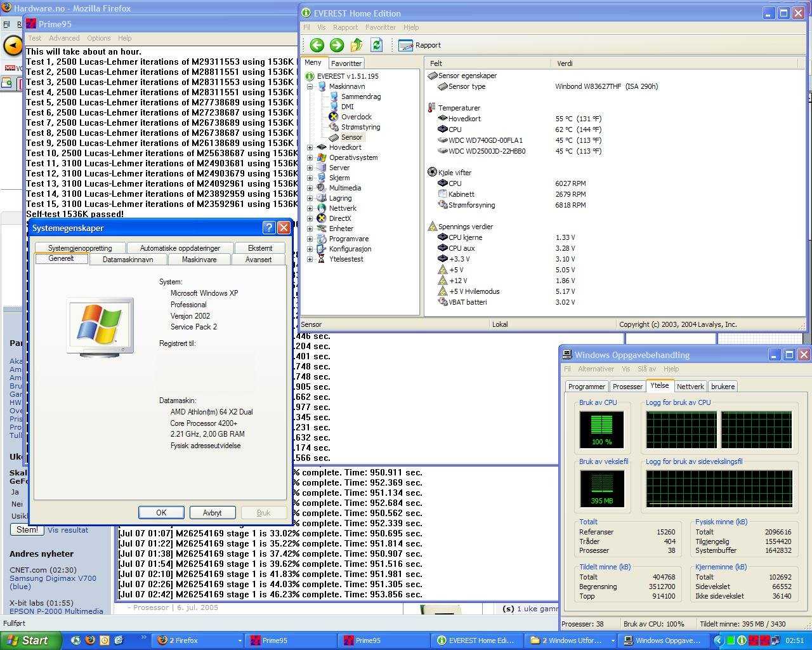Click the DirectX icon in EVEREST tree
This screenshot has height=650, width=812.
[322, 218]
